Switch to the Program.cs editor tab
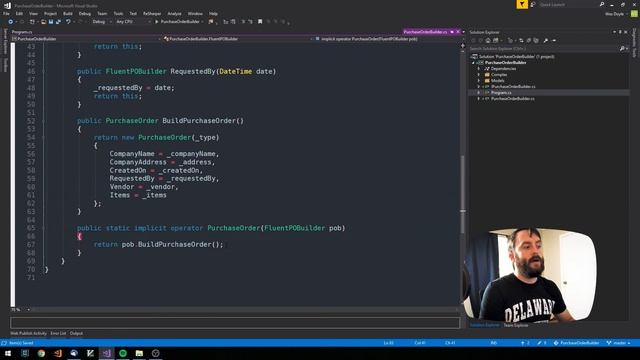 tap(22, 32)
